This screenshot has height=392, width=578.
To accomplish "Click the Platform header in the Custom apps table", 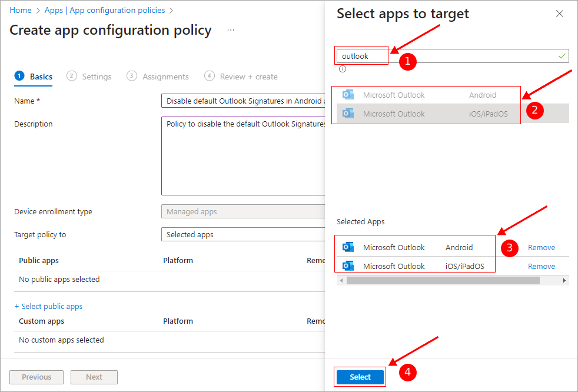I will point(178,321).
